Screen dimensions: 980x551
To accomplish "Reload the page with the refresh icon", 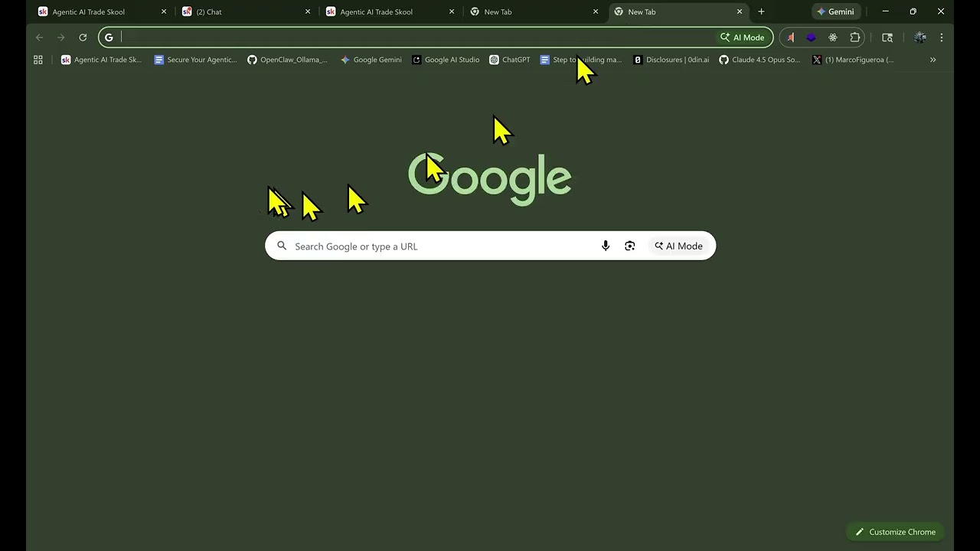I will [x=83, y=37].
